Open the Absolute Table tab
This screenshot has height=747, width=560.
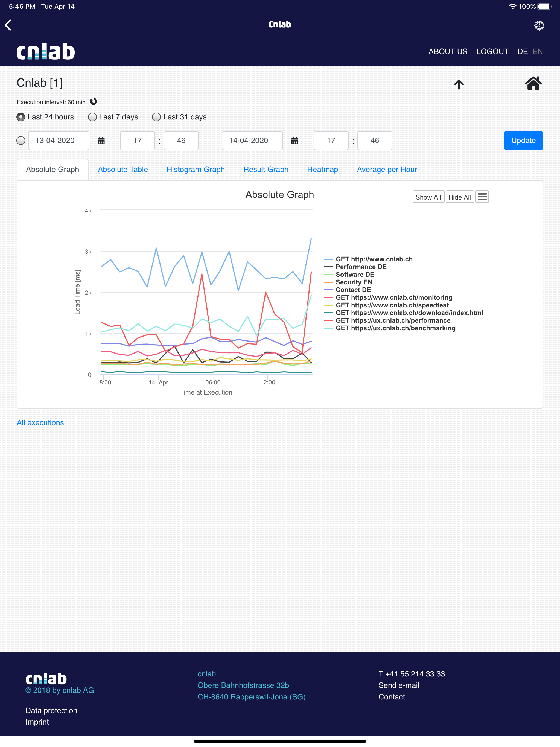coord(123,170)
